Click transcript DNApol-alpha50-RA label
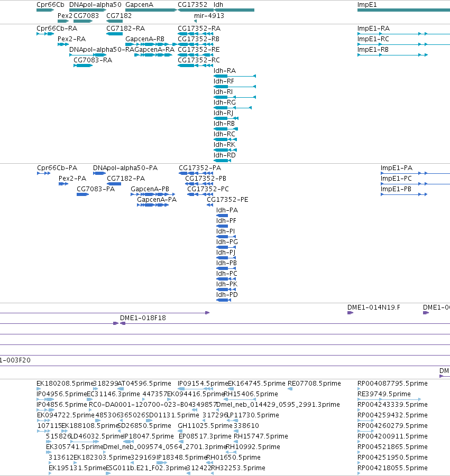This screenshot has height=476, width=450. [102, 50]
